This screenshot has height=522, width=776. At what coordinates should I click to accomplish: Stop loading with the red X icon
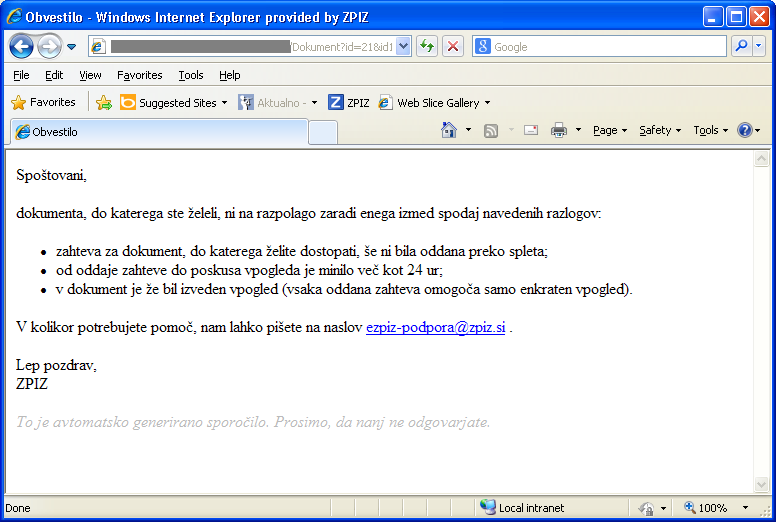(452, 47)
